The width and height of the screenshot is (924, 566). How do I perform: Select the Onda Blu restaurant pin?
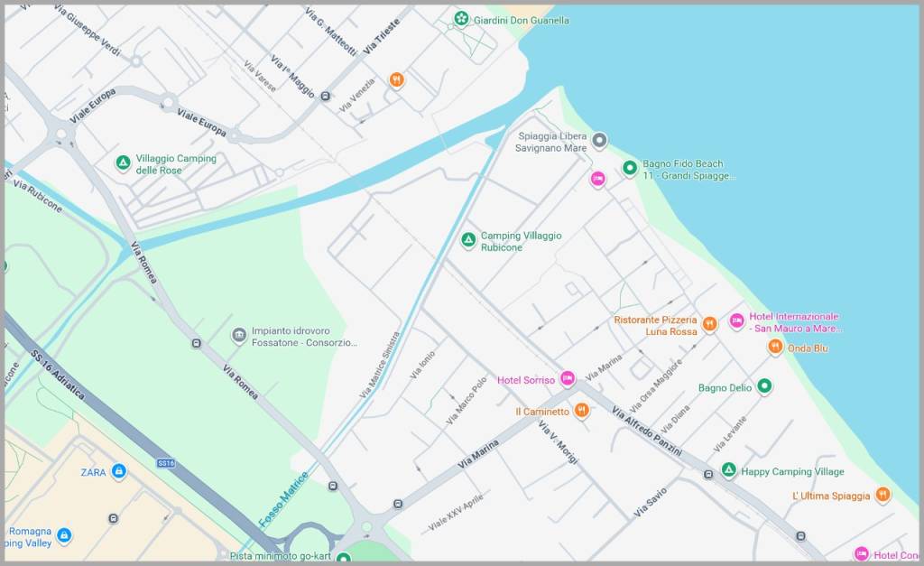tap(775, 347)
